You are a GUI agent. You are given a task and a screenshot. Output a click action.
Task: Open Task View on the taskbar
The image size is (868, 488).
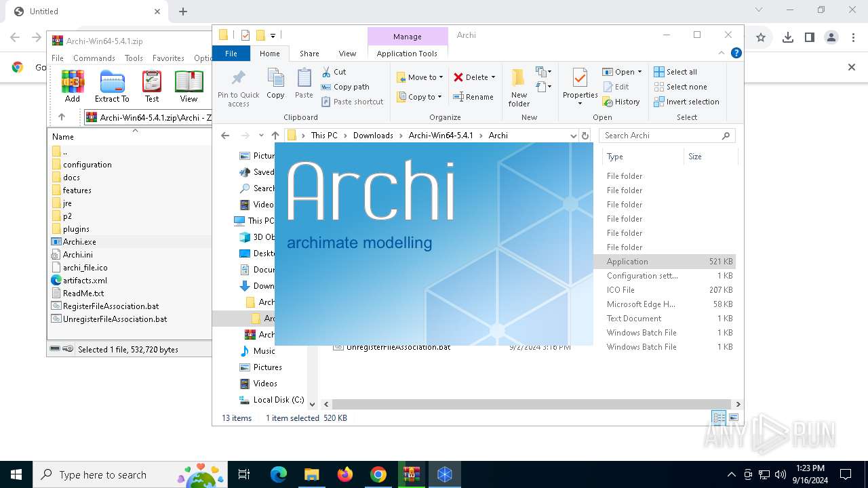click(x=244, y=474)
